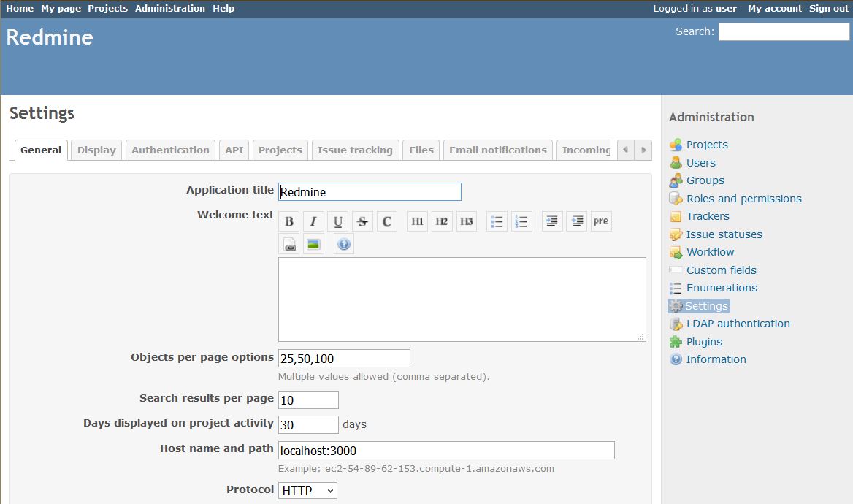
Task: Insert inline code with the C button
Action: click(x=387, y=221)
